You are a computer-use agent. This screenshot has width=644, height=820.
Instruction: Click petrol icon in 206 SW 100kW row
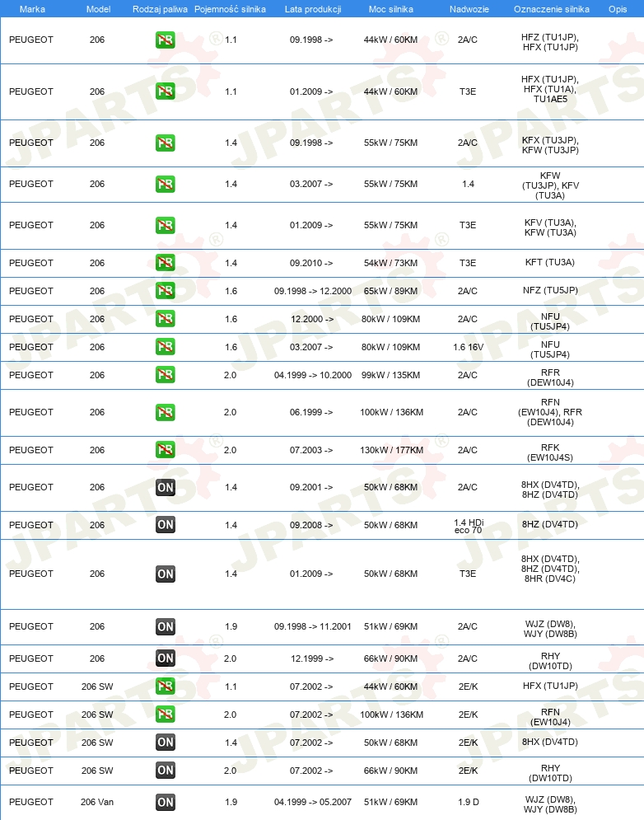click(x=166, y=715)
